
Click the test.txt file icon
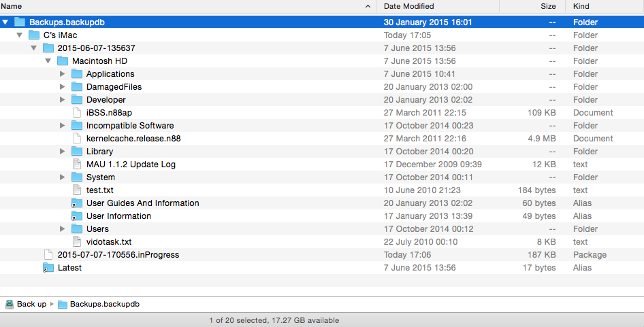77,190
